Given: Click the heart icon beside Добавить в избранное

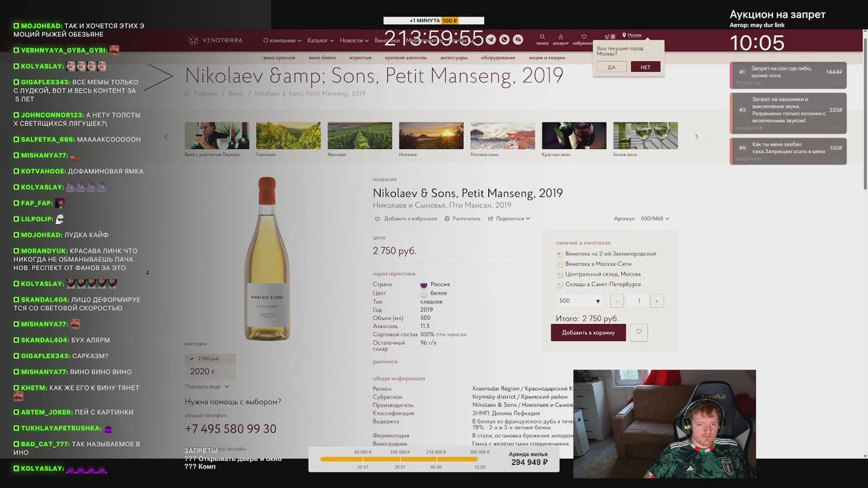Looking at the screenshot, I should pos(377,219).
